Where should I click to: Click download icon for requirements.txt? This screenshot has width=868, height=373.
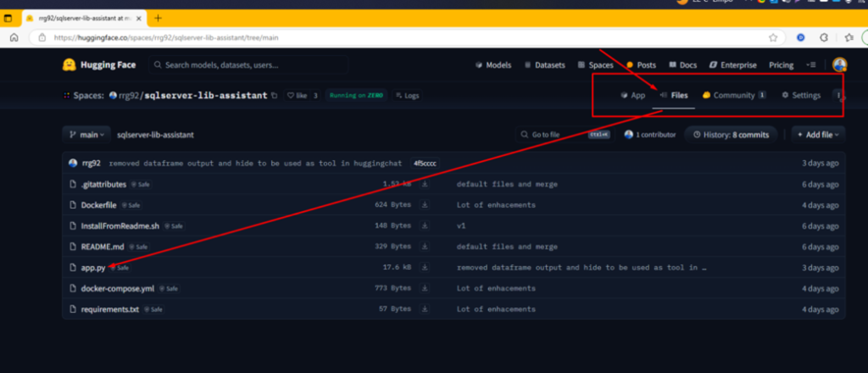[425, 309]
